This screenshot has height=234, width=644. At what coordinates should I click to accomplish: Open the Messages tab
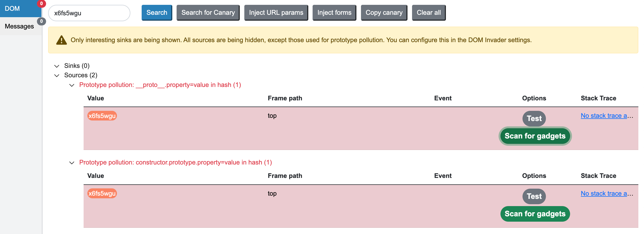click(19, 26)
